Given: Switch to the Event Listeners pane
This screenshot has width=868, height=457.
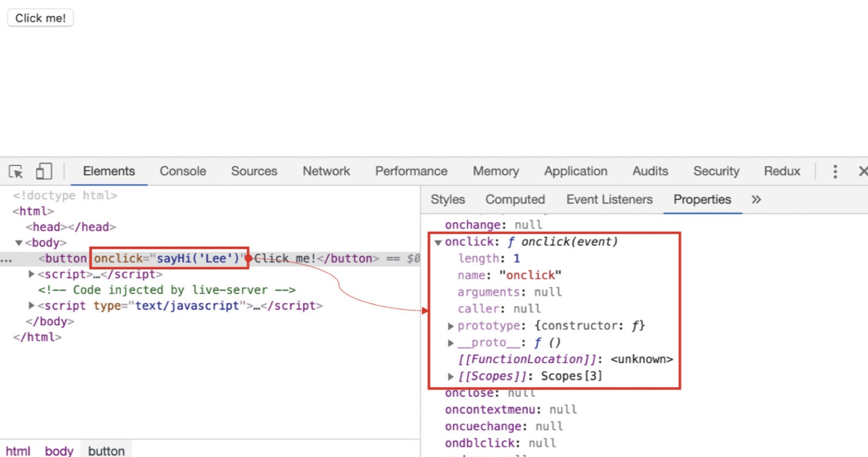Looking at the screenshot, I should coord(609,200).
